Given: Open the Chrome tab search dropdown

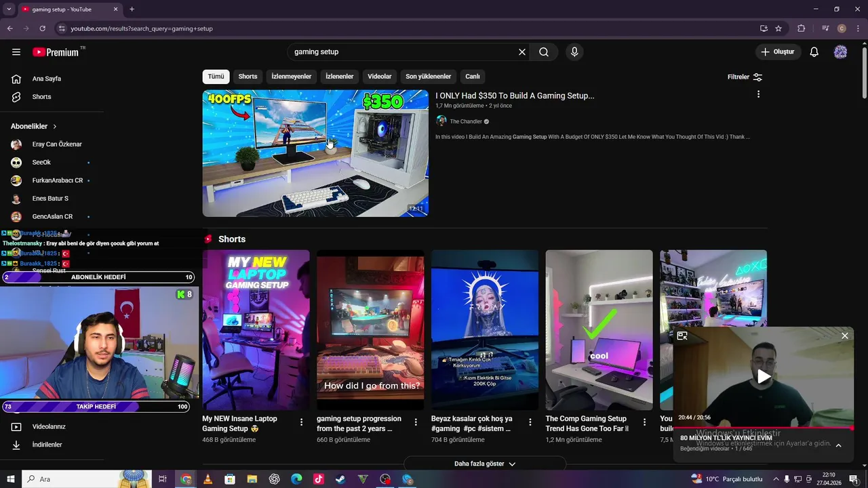Looking at the screenshot, I should (9, 9).
